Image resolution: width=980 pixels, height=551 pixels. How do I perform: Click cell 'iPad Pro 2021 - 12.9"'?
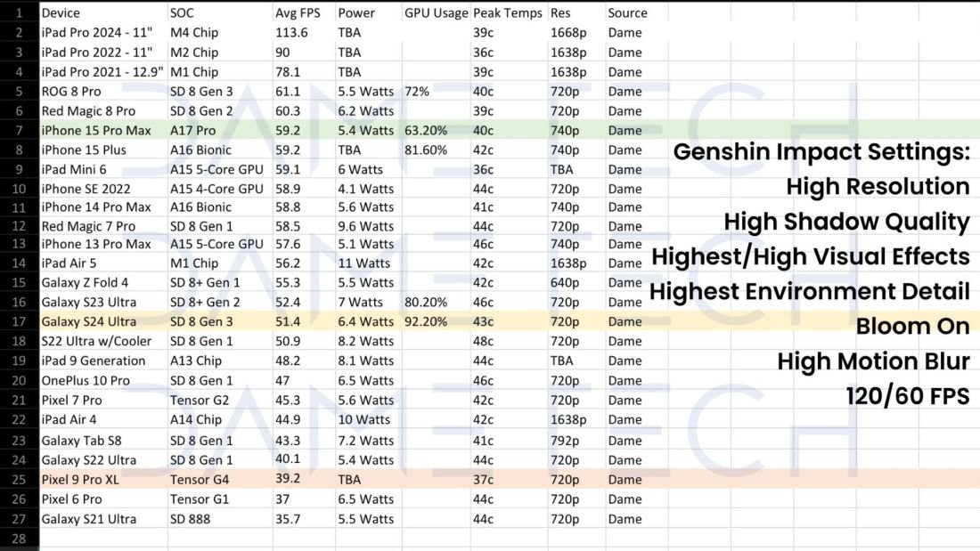tap(103, 72)
